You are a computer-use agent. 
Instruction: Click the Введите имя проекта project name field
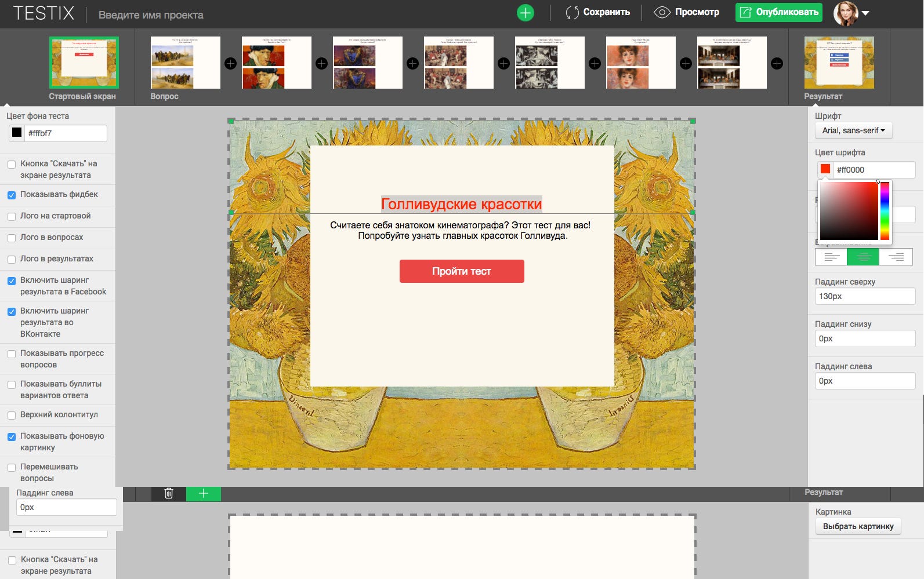[151, 15]
